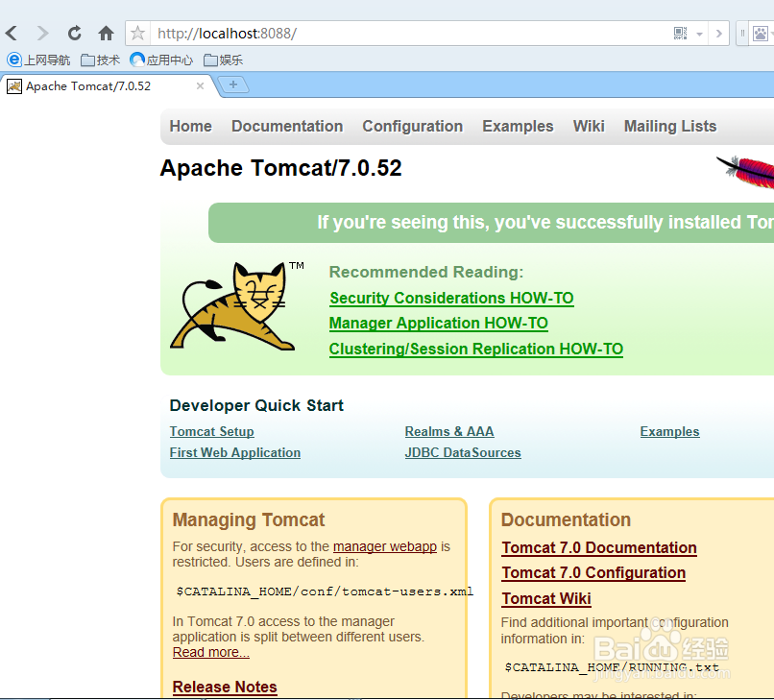
Task: Open Configuration in Tomcat navigation bar
Action: (x=413, y=127)
